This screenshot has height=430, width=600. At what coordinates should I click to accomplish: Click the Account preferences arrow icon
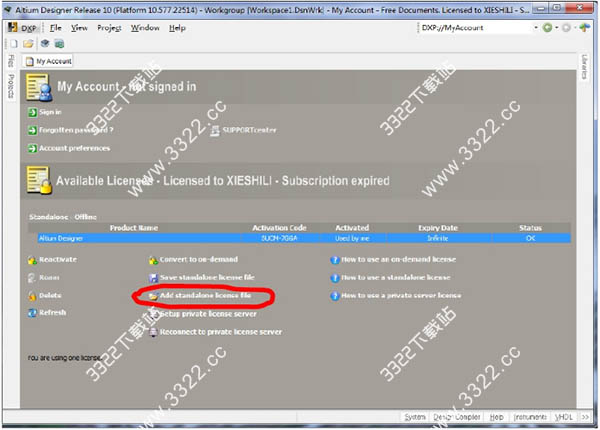point(33,148)
